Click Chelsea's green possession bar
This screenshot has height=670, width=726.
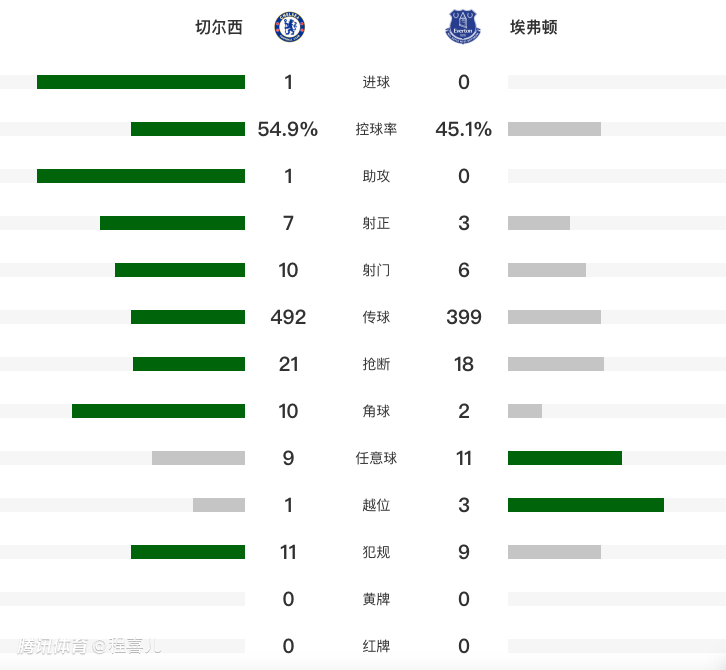coord(188,129)
